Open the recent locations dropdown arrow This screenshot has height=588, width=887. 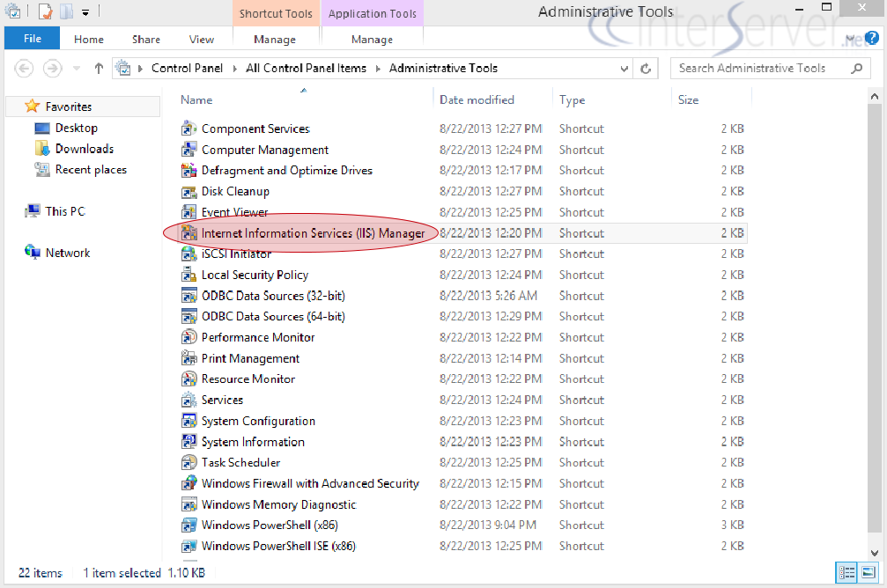coord(77,69)
